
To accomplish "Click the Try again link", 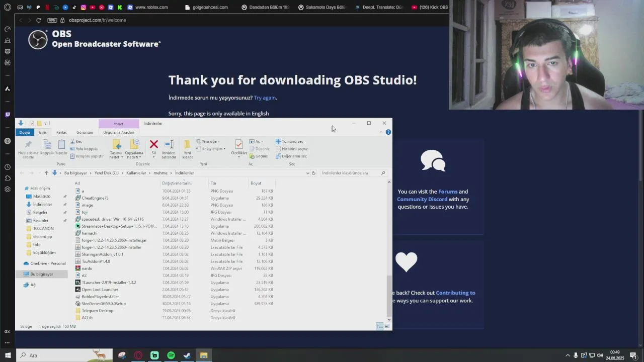I will (x=265, y=98).
